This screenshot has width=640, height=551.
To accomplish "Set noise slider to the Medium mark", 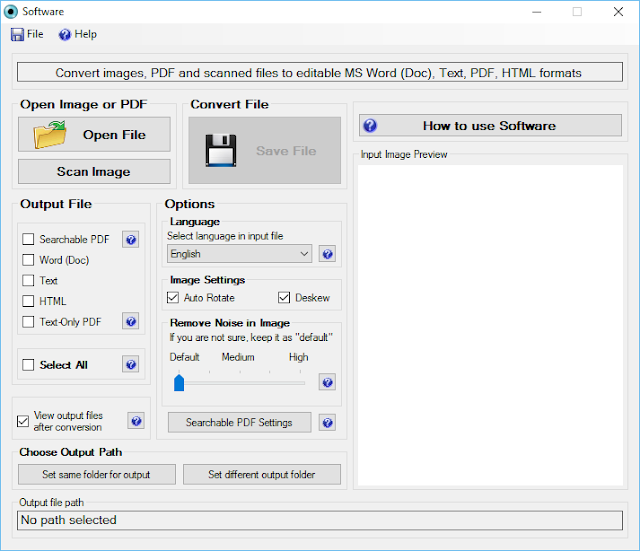I will click(240, 383).
